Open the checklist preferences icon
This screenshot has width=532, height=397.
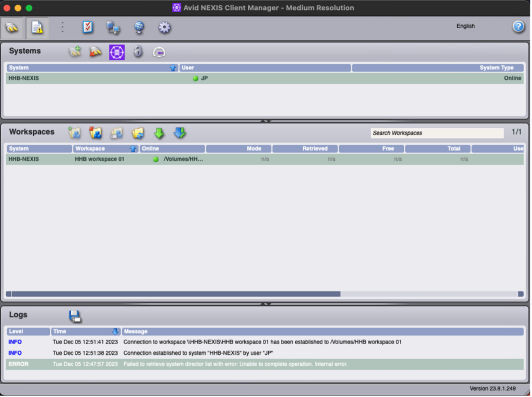pos(88,27)
